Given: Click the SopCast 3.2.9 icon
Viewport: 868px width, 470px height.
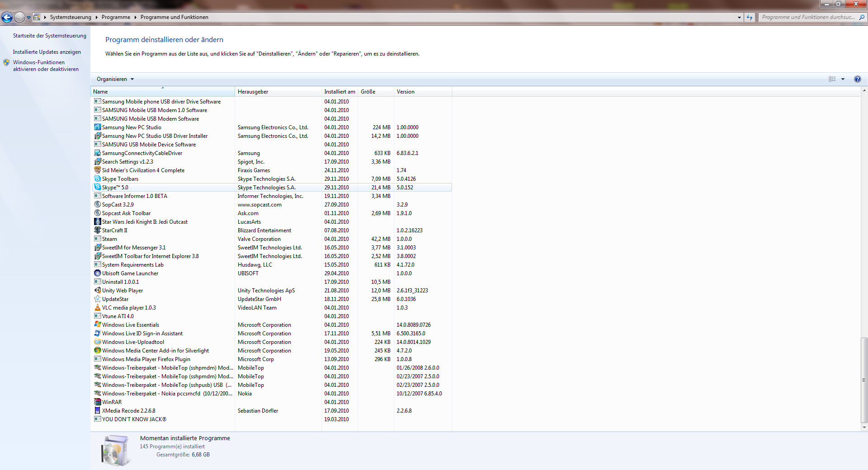Looking at the screenshot, I should click(x=97, y=204).
